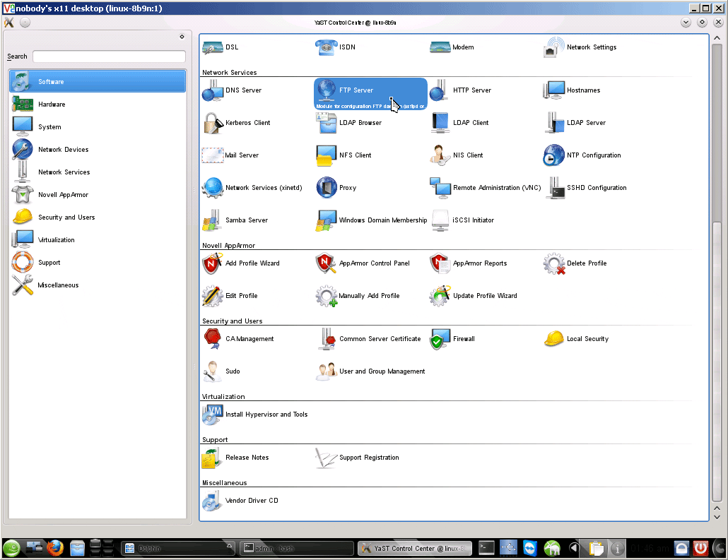The image size is (728, 560).
Task: Click the scrollbar up arrow
Action: [x=717, y=38]
